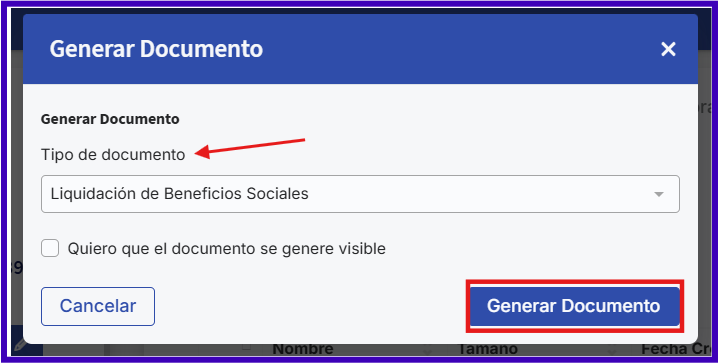718x364 pixels.
Task: Toggle the sort chevron beside Nombre column
Action: pos(427,352)
